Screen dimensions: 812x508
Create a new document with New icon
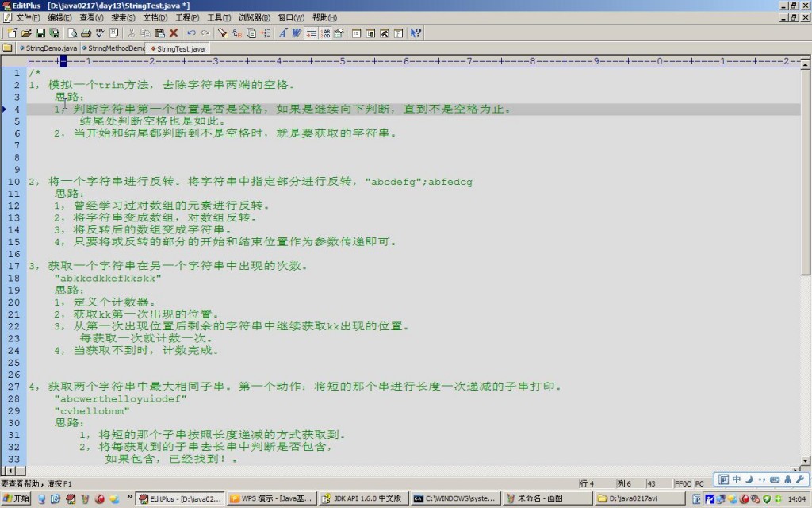pyautogui.click(x=12, y=33)
